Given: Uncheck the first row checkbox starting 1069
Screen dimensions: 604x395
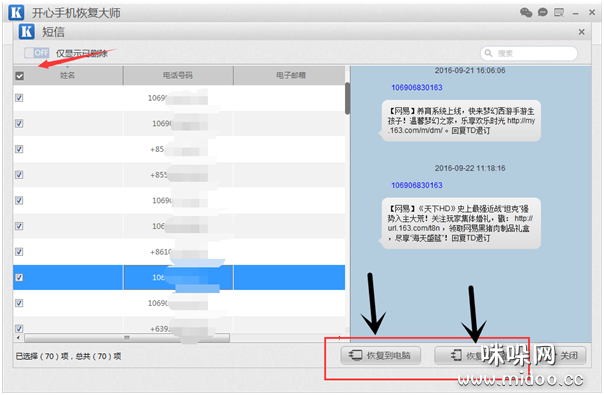Looking at the screenshot, I should click(19, 98).
